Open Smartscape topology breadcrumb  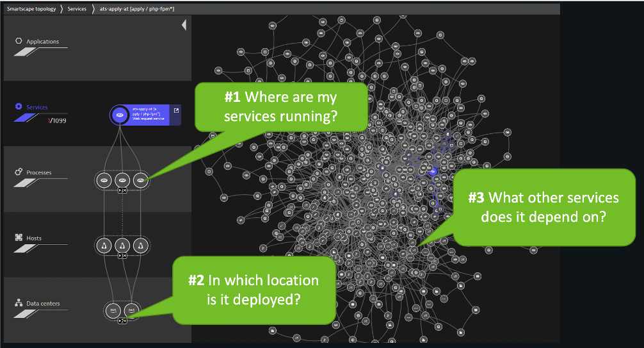click(31, 9)
